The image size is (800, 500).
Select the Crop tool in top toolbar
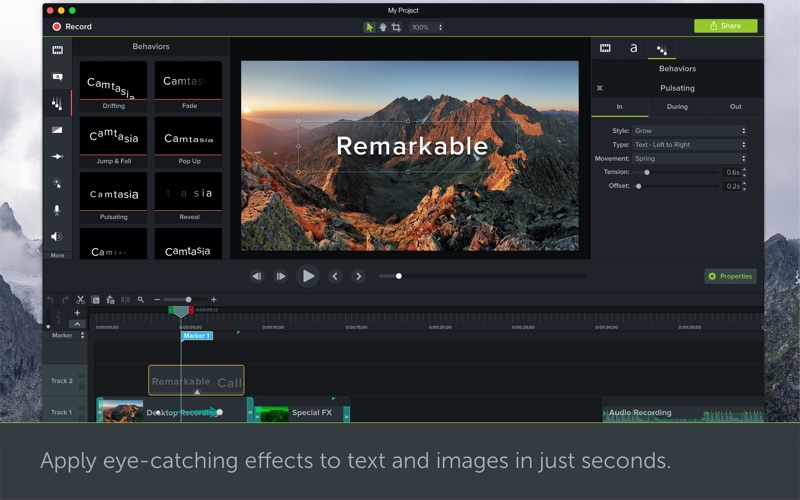click(397, 27)
